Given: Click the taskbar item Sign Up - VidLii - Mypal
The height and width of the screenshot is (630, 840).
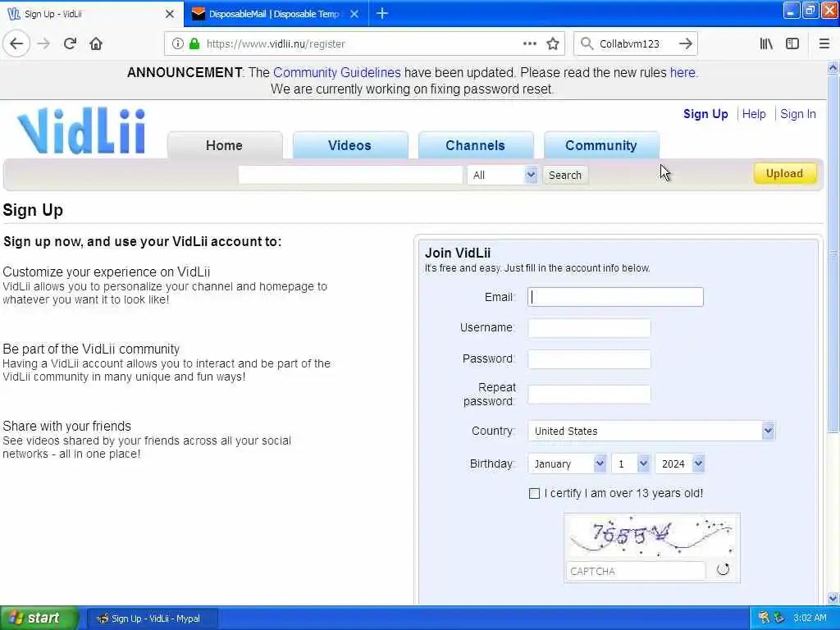Looking at the screenshot, I should [x=152, y=619].
